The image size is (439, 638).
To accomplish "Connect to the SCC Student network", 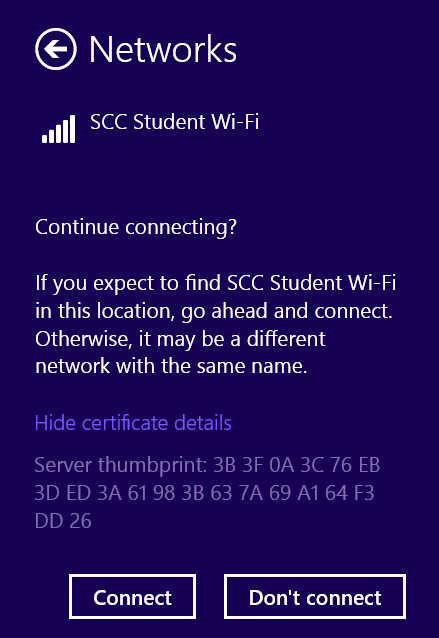I will tap(132, 597).
